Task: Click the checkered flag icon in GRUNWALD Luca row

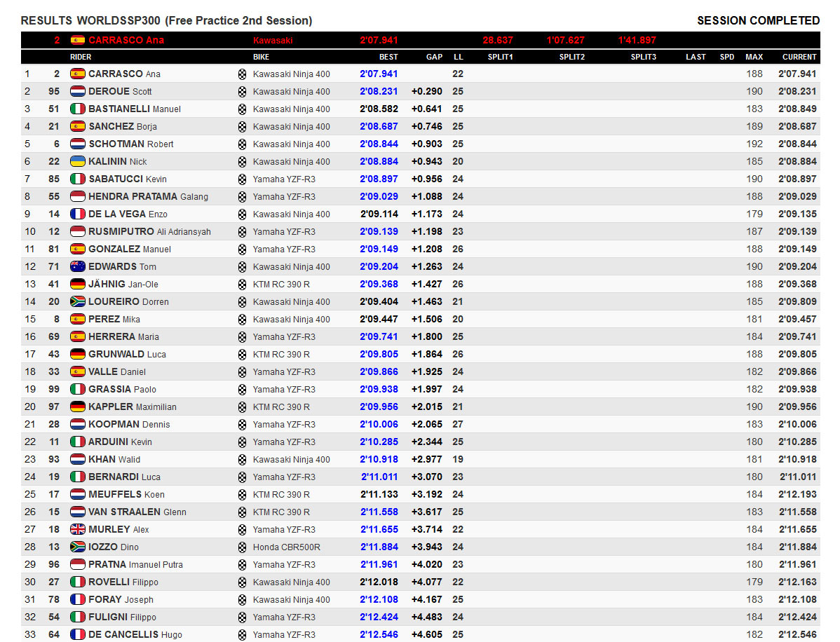Action: coord(242,355)
